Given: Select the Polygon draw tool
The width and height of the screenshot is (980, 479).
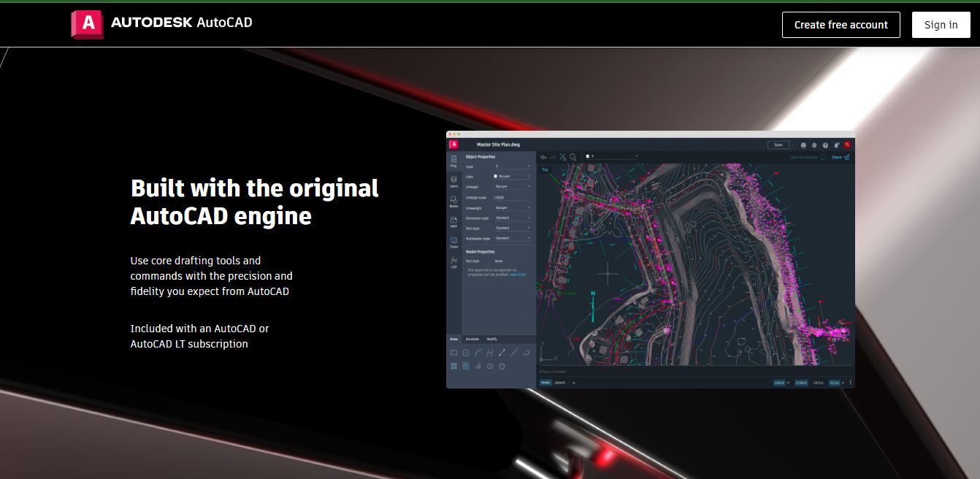Looking at the screenshot, I should (502, 366).
